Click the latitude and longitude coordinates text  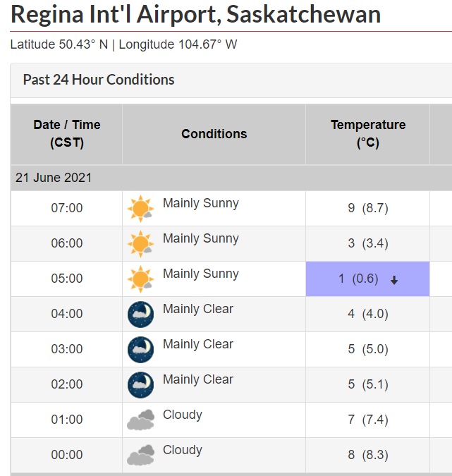tap(123, 44)
